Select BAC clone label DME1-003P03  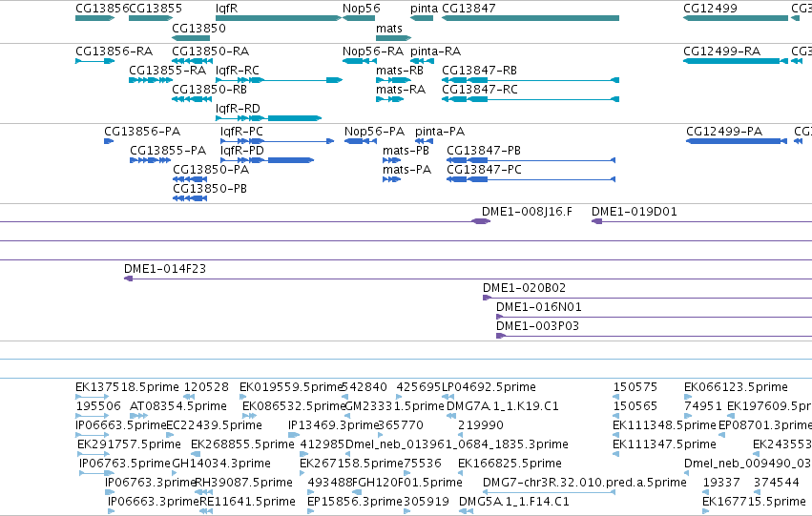tap(538, 326)
